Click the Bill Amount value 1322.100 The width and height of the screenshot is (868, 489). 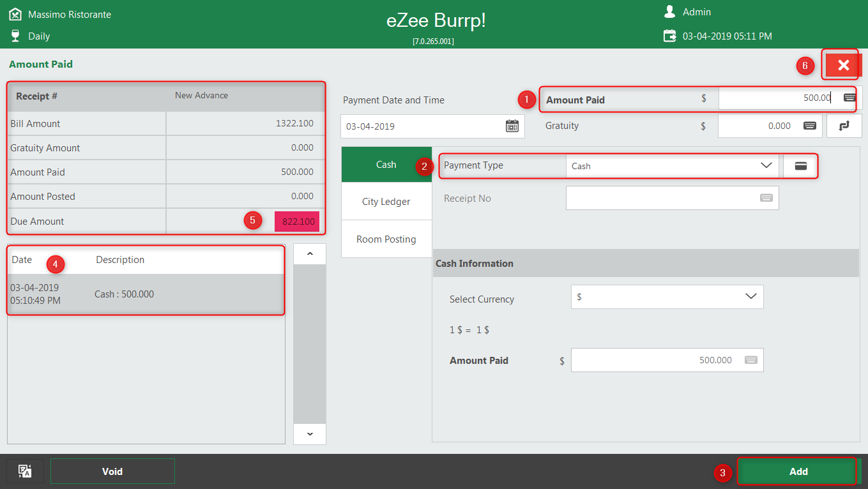click(294, 123)
